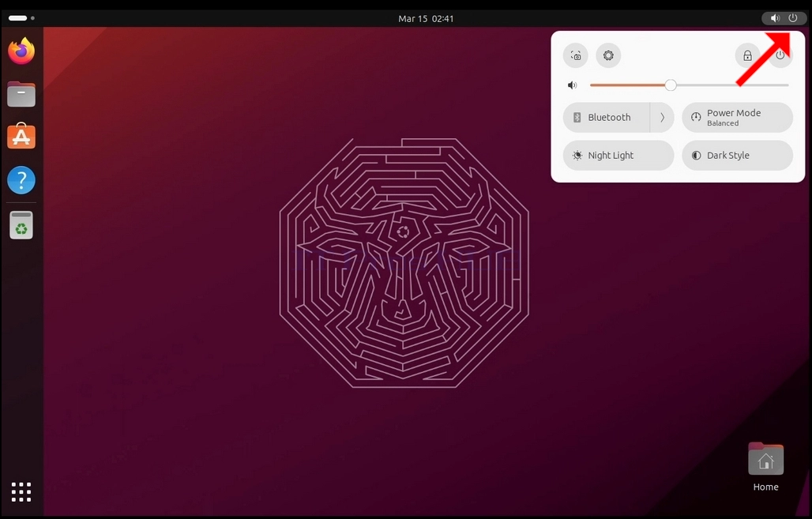
Task: Open Ubuntu Software app store
Action: (21, 137)
